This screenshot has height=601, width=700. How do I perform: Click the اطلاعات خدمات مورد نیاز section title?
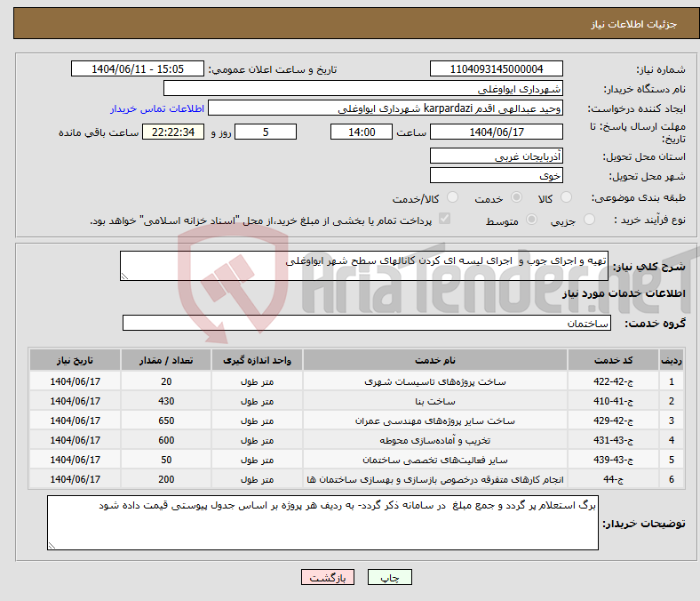[x=624, y=293]
